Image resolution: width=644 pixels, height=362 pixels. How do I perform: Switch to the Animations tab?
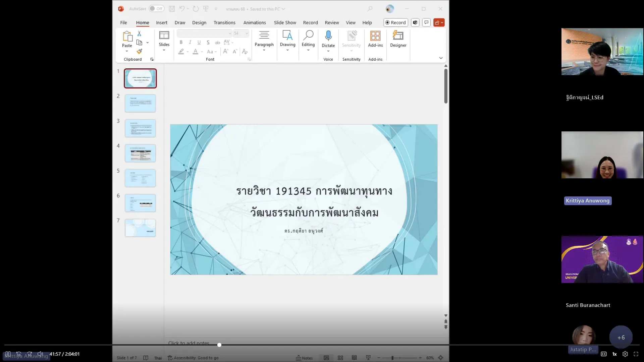click(254, 22)
